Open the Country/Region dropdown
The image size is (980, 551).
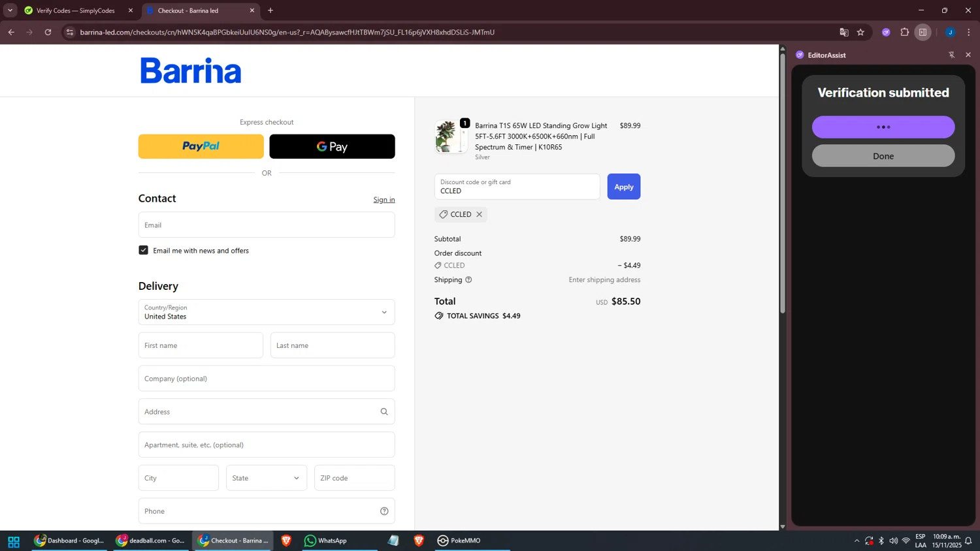coord(267,312)
